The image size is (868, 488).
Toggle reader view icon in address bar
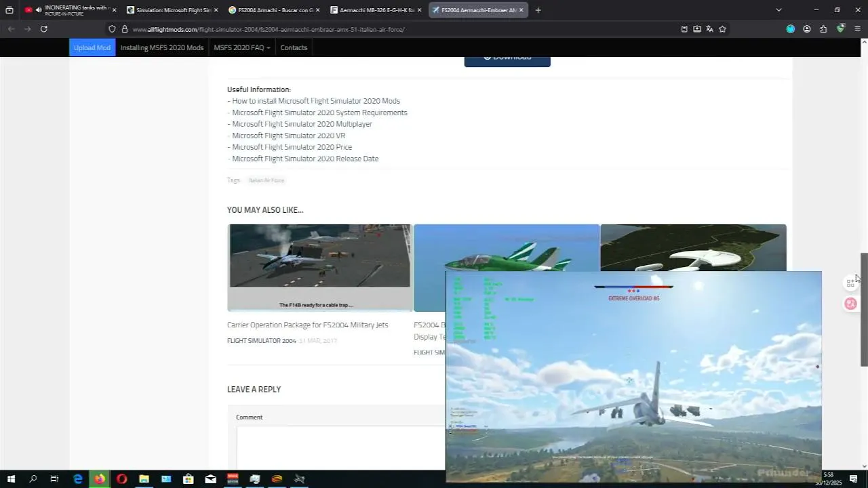(684, 29)
